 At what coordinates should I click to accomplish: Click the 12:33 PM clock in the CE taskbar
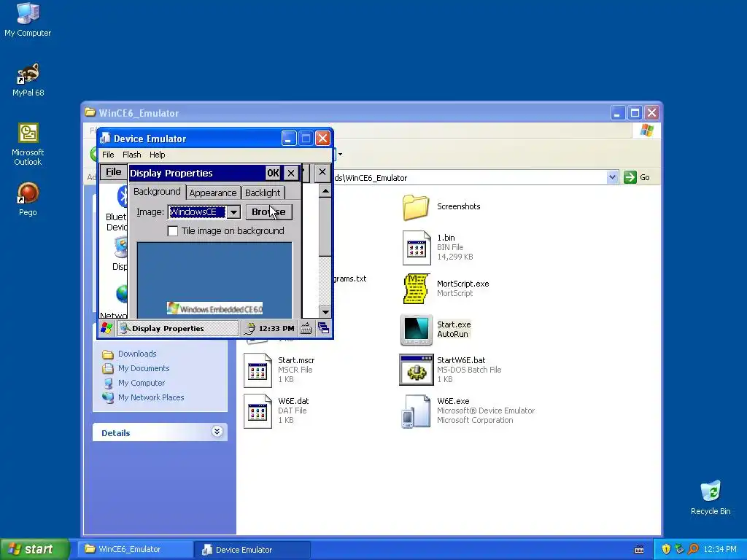tap(276, 329)
